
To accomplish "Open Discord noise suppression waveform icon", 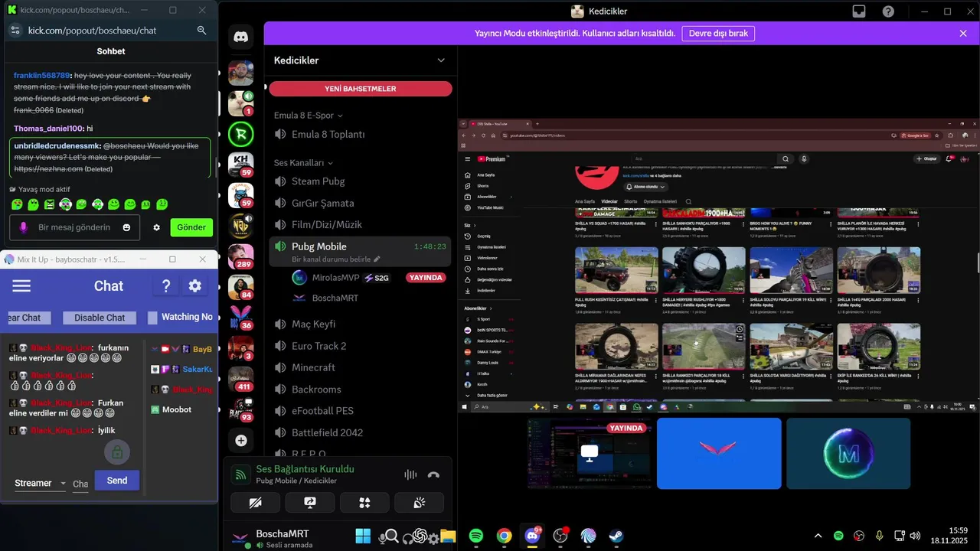I will [410, 474].
